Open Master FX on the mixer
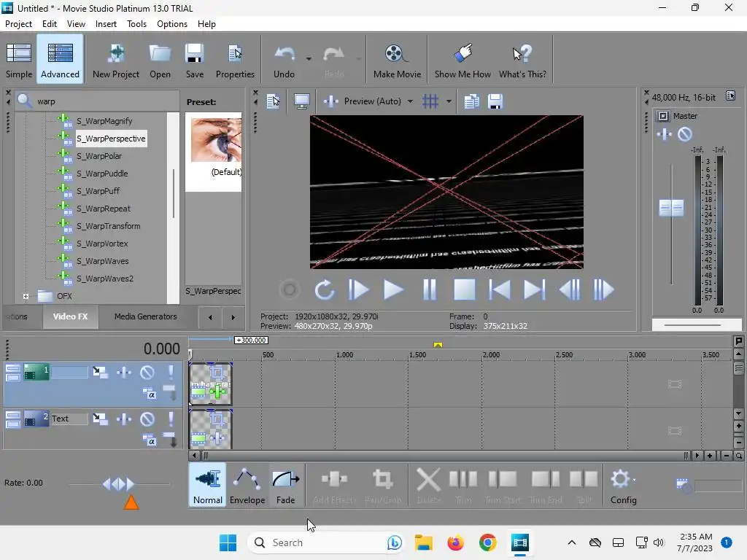Screen dimensions: 747x560 pos(664,134)
